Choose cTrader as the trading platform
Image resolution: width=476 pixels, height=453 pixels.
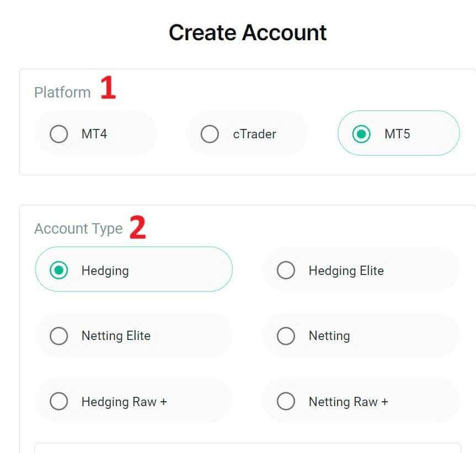(247, 133)
